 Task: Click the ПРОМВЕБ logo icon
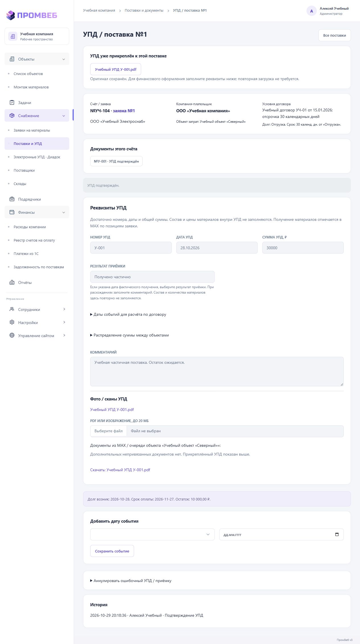(11, 15)
